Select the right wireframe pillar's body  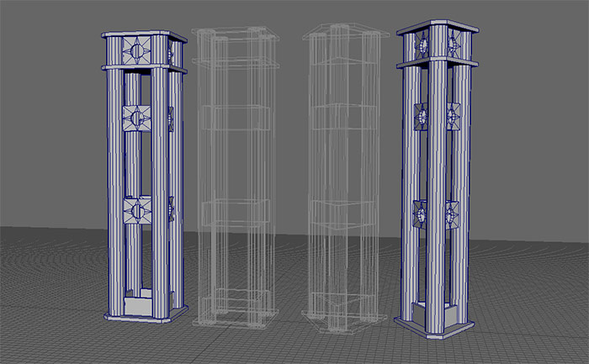tap(335, 168)
